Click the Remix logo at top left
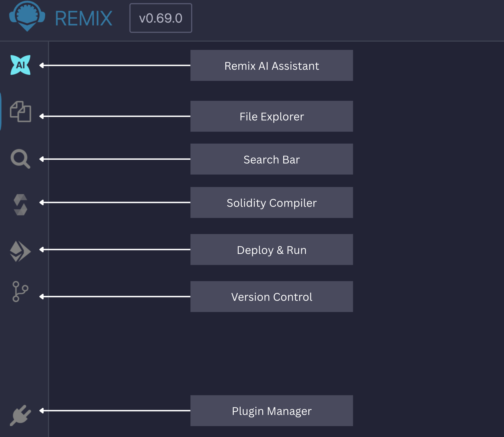Screen dimensions: 504x437 (x=27, y=16)
